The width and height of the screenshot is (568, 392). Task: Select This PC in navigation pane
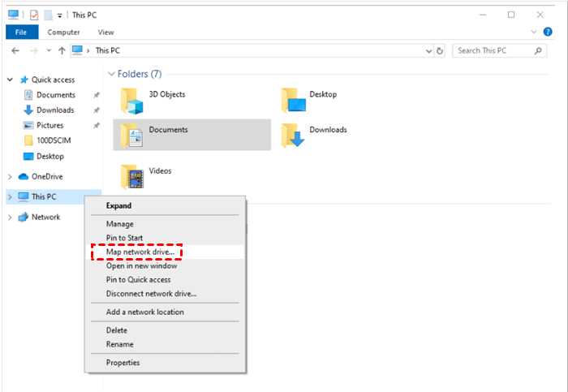[x=44, y=197]
